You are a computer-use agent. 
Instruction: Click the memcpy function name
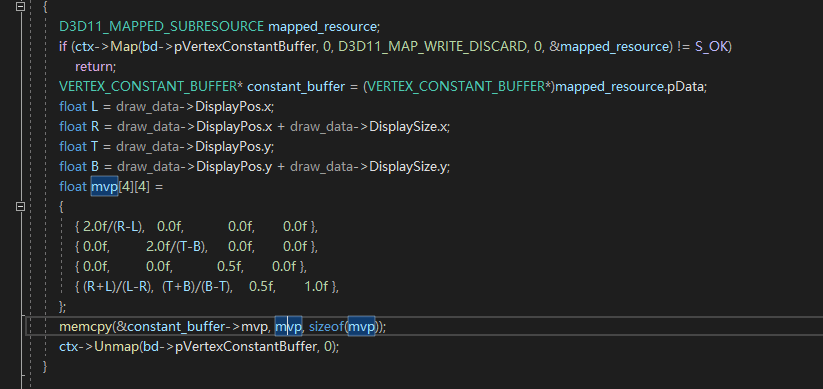point(86,327)
